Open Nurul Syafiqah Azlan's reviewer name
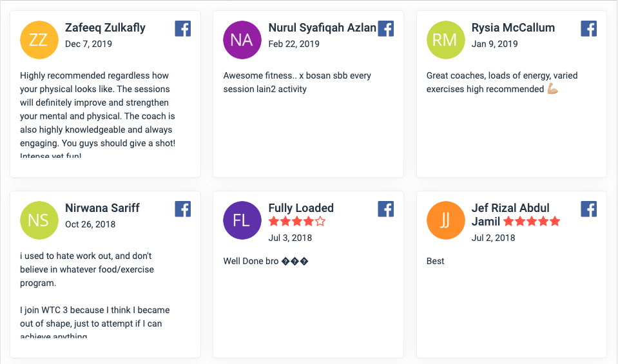This screenshot has height=364, width=618. (322, 28)
